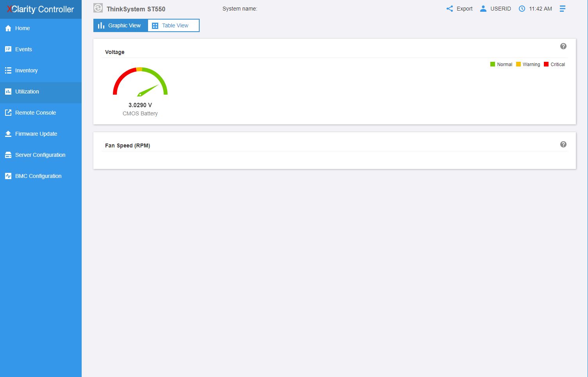Image resolution: width=588 pixels, height=377 pixels.
Task: Click the CMOS Battery label
Action: pos(140,113)
